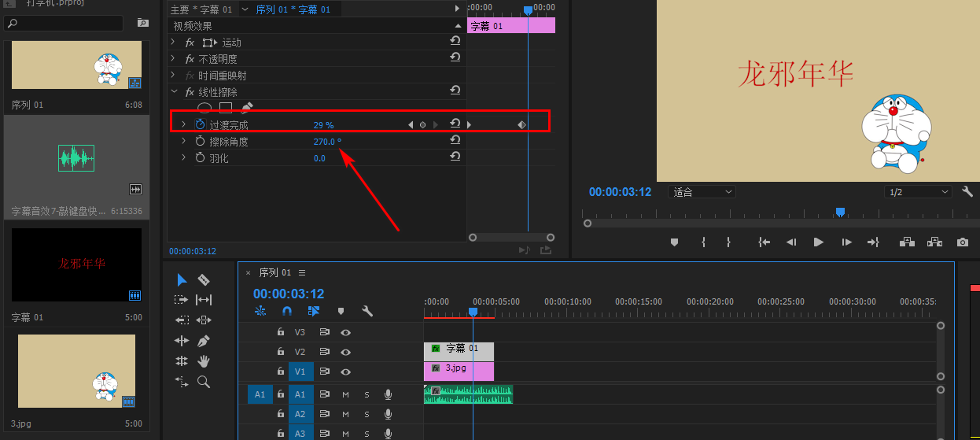980x440 pixels.
Task: Go to previous 过渡完成 keyframe
Action: (410, 124)
